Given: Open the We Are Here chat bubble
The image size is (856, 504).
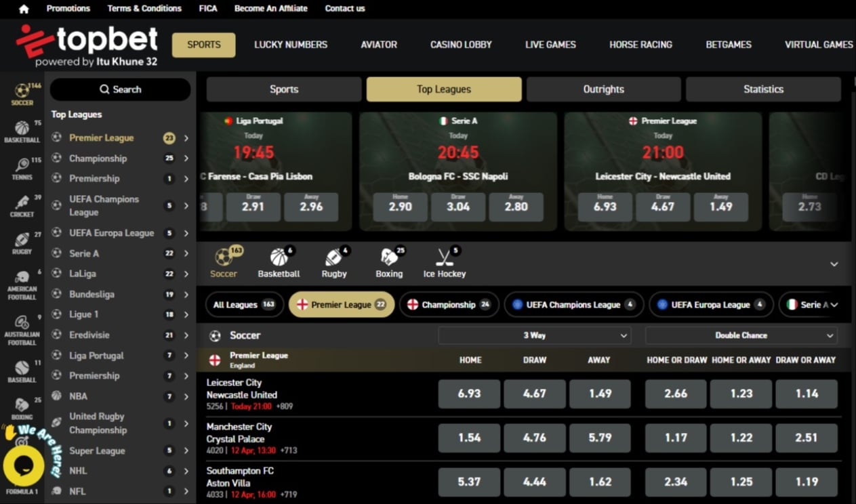Looking at the screenshot, I should click(24, 465).
